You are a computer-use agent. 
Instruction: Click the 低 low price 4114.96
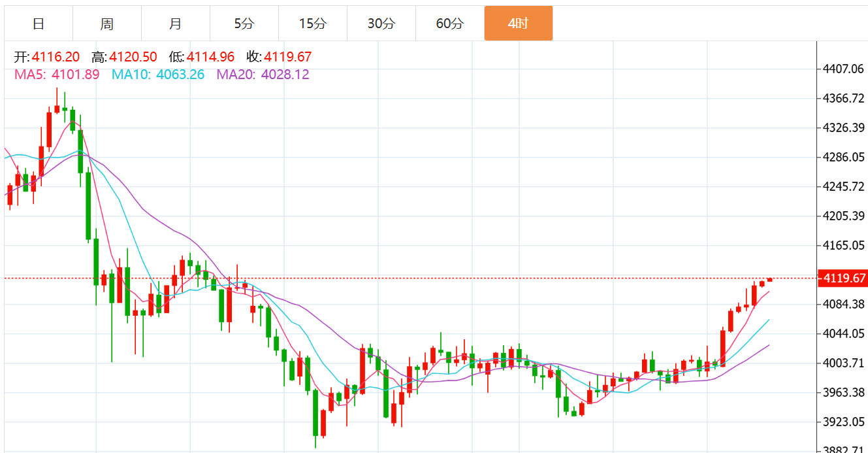tap(210, 57)
